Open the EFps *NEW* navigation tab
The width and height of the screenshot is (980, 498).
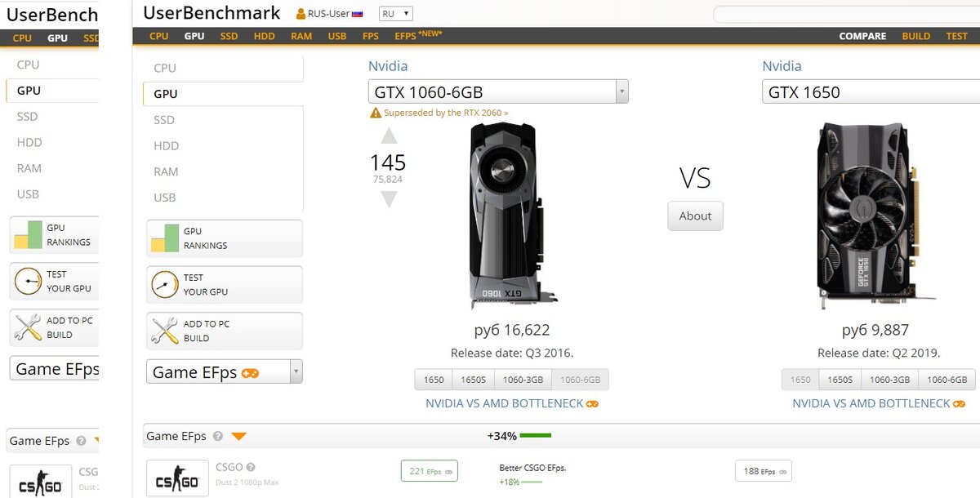[x=406, y=36]
